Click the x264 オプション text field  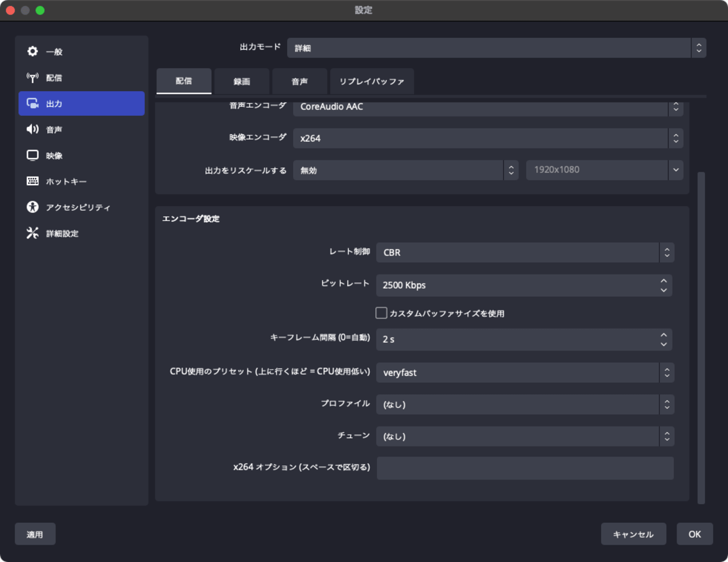(x=525, y=468)
